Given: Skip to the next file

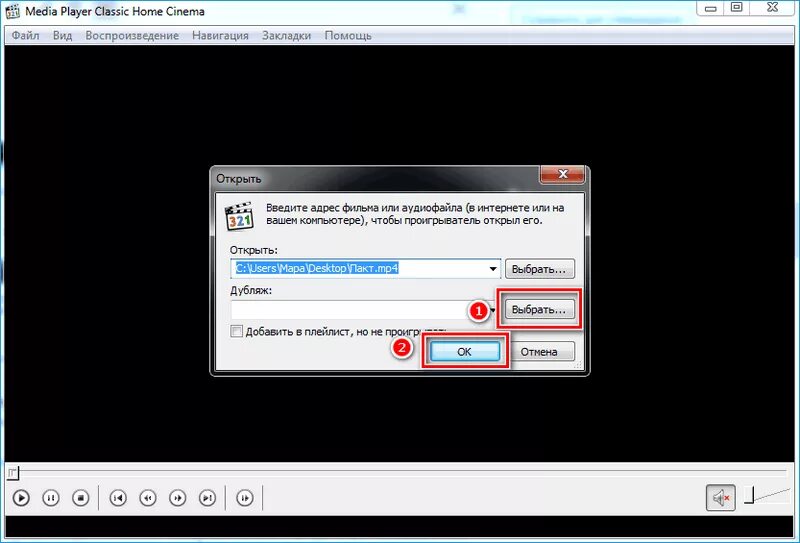Looking at the screenshot, I should (207, 498).
